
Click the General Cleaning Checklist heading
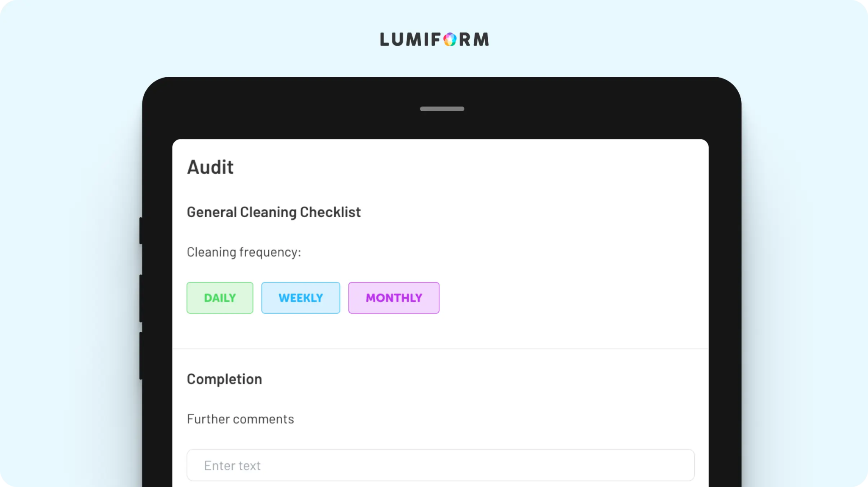coord(274,213)
